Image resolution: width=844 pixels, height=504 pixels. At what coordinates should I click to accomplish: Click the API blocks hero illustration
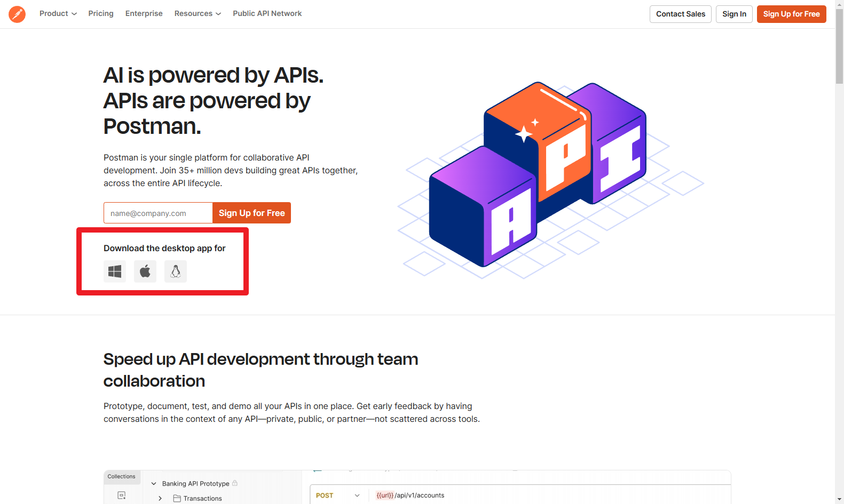(550, 180)
